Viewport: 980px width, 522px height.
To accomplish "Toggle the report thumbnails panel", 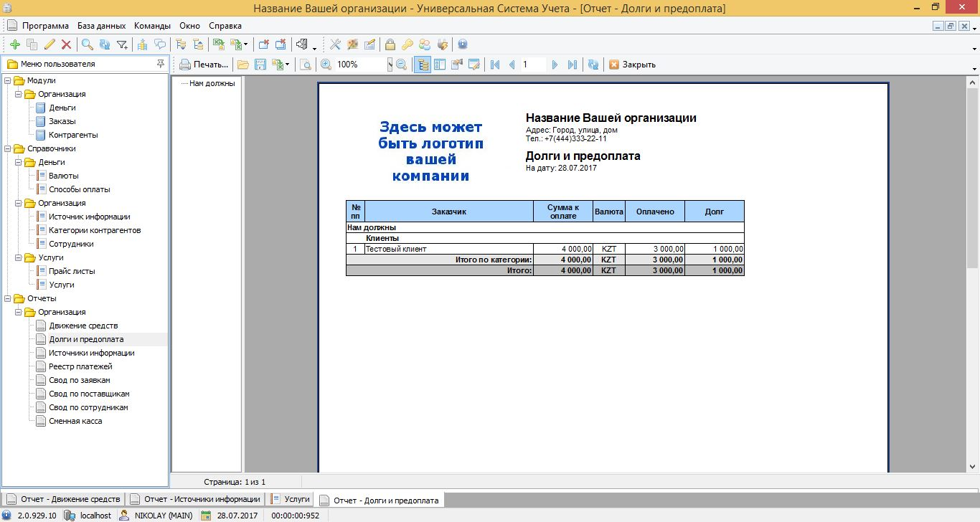I will point(440,65).
